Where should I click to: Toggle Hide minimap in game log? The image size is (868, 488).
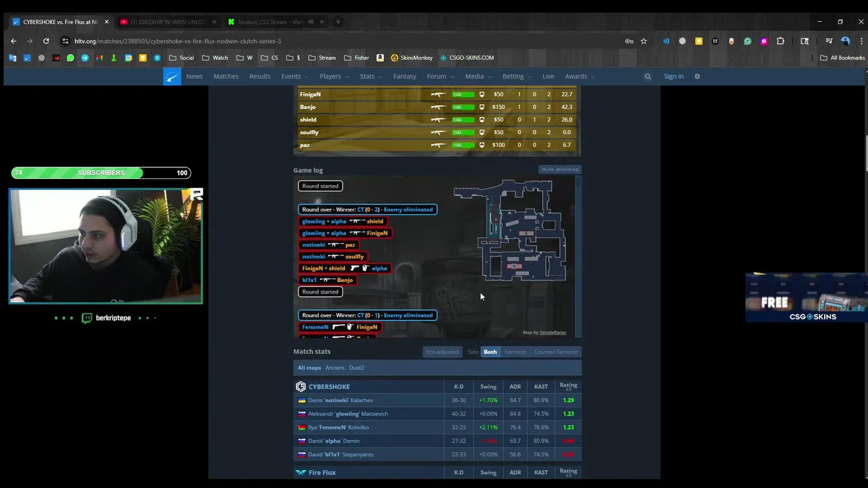[560, 169]
